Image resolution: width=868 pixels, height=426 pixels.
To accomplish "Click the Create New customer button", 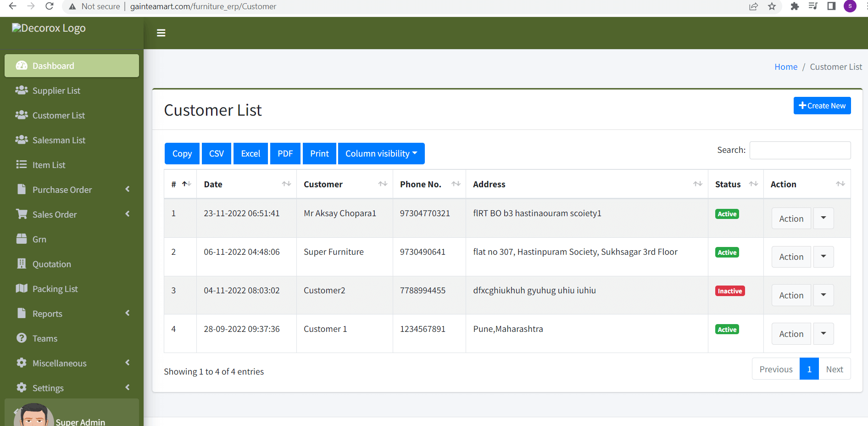I will coord(822,106).
